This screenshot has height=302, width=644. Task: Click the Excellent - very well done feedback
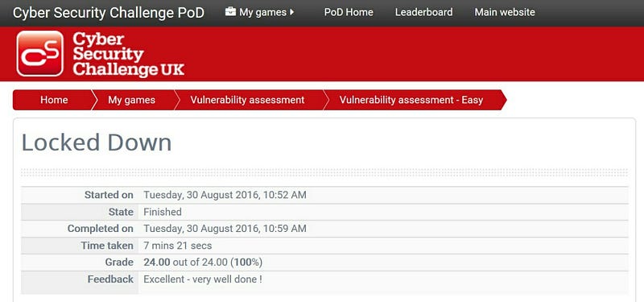point(203,279)
